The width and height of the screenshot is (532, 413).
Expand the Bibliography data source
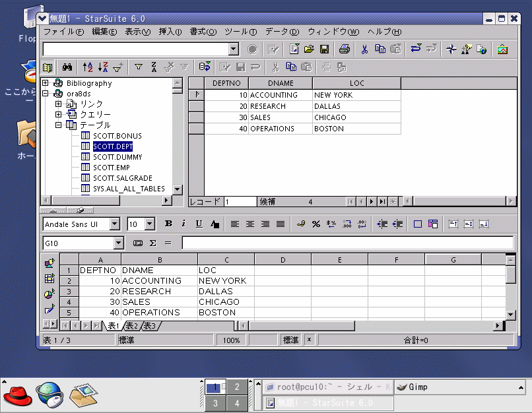point(45,82)
